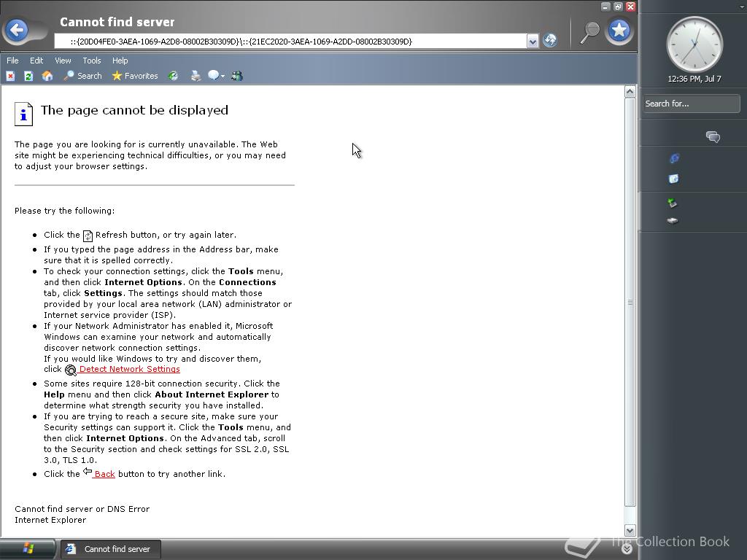This screenshot has height=560, width=747.
Task: Open the Help menu
Action: pos(120,61)
